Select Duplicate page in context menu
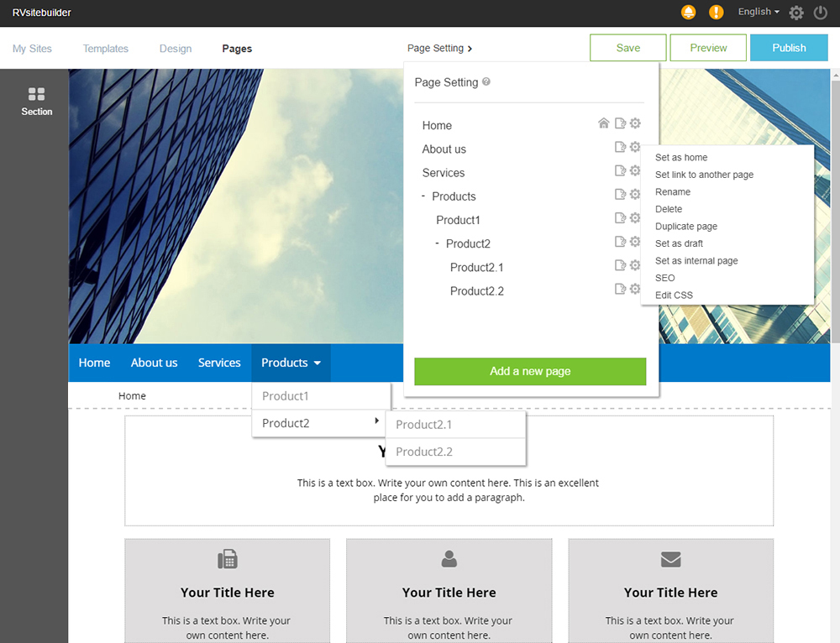840x643 pixels. tap(686, 227)
